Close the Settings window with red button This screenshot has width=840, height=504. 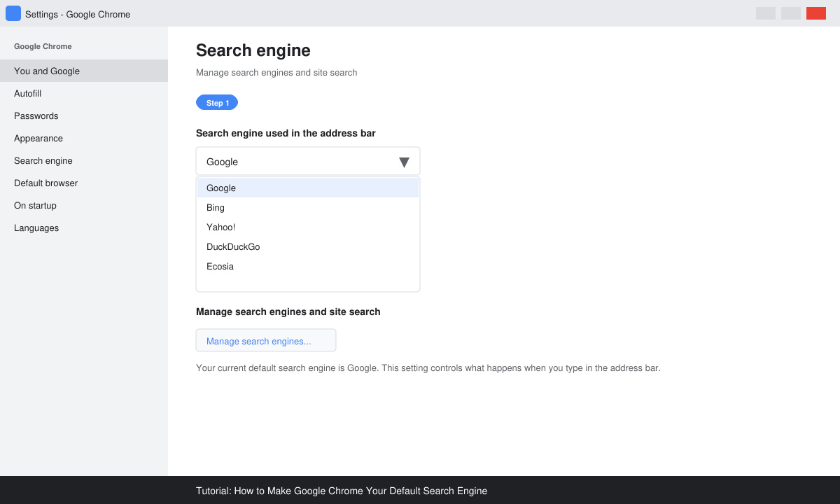coord(816,13)
